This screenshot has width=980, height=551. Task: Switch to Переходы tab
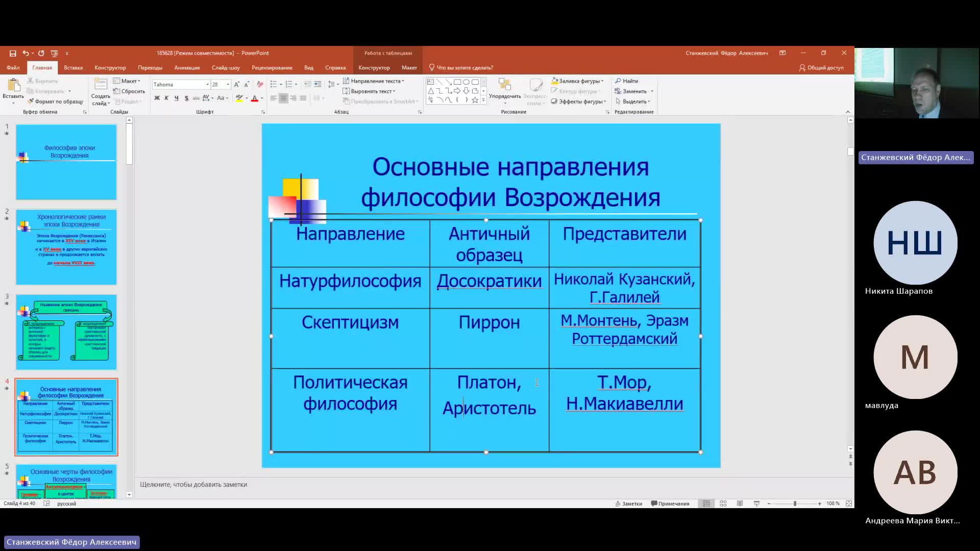click(150, 68)
